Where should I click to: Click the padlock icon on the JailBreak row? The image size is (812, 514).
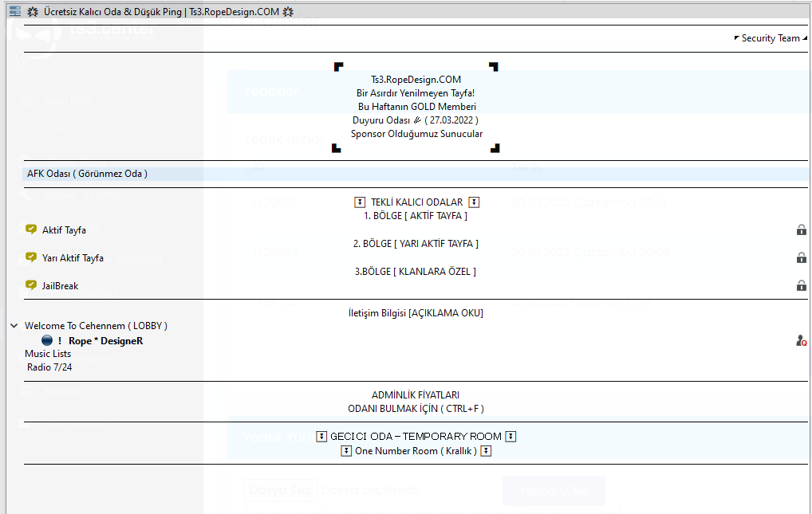click(x=801, y=285)
